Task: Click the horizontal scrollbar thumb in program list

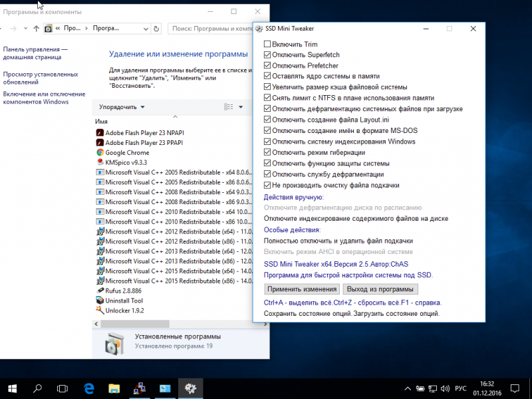Action: pos(135,324)
